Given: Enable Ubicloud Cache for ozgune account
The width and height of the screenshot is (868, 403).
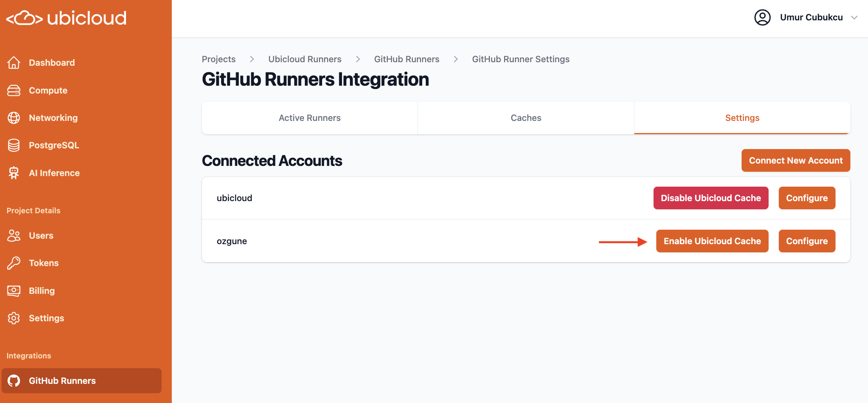Looking at the screenshot, I should (712, 241).
